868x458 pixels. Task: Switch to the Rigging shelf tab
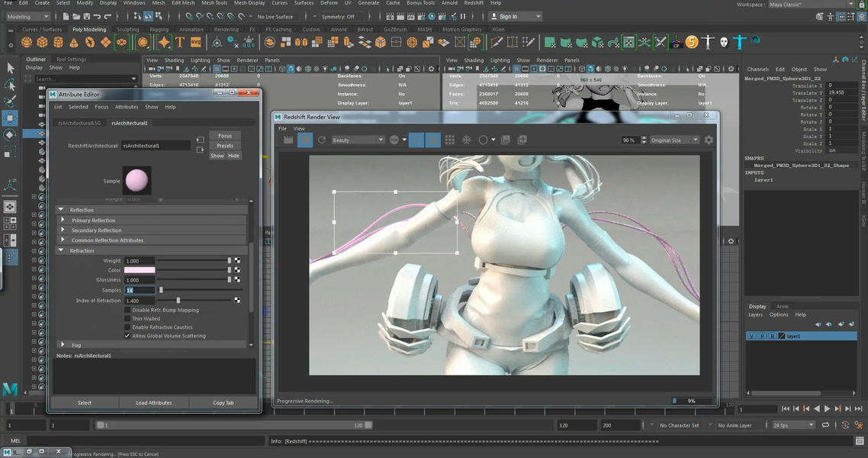[159, 29]
